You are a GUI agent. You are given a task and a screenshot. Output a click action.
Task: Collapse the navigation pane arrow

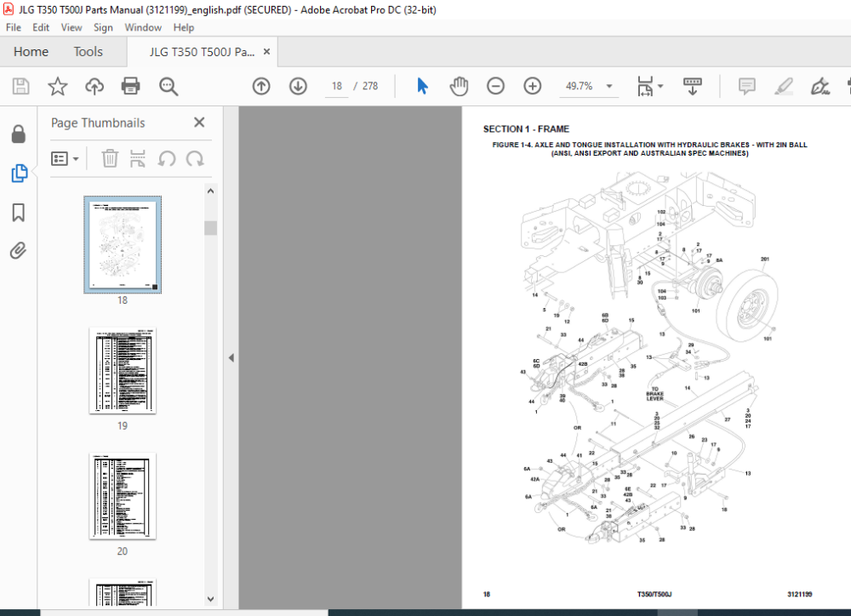[231, 357]
